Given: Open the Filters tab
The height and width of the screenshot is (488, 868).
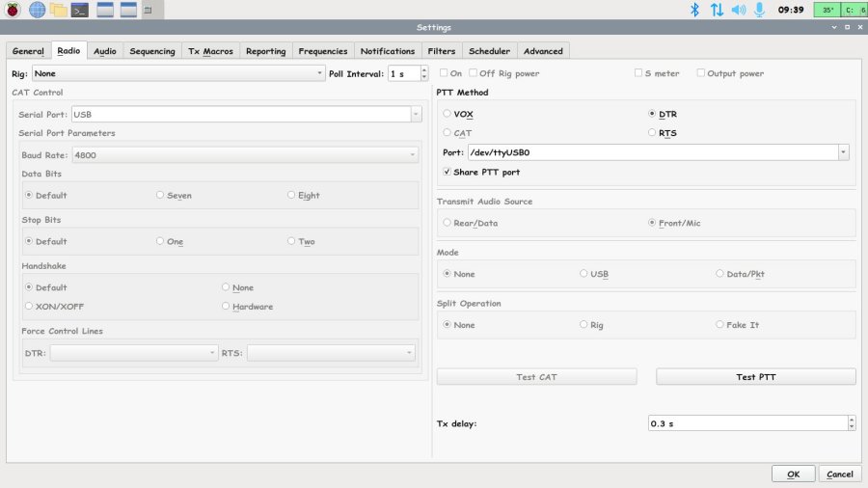Looking at the screenshot, I should pyautogui.click(x=441, y=51).
